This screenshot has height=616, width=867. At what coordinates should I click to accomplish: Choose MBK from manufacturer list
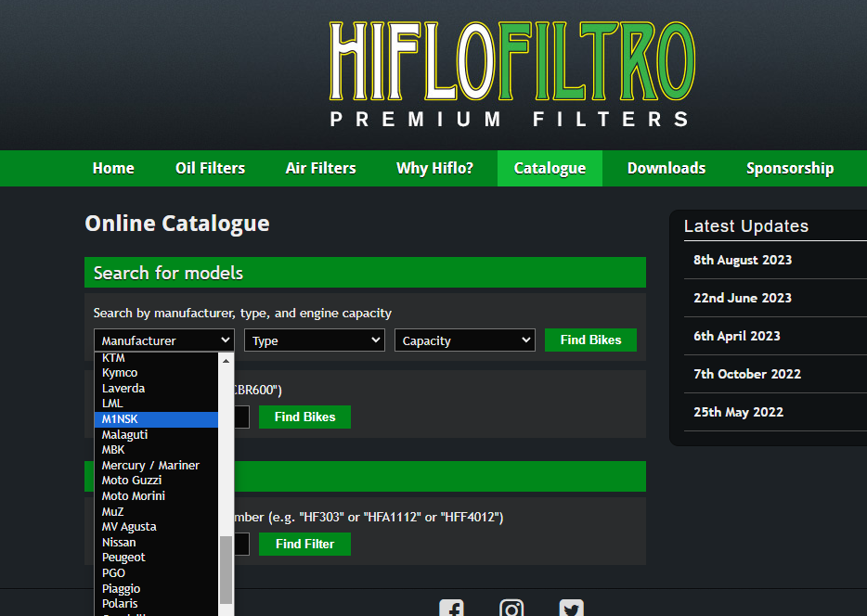[x=157, y=450]
